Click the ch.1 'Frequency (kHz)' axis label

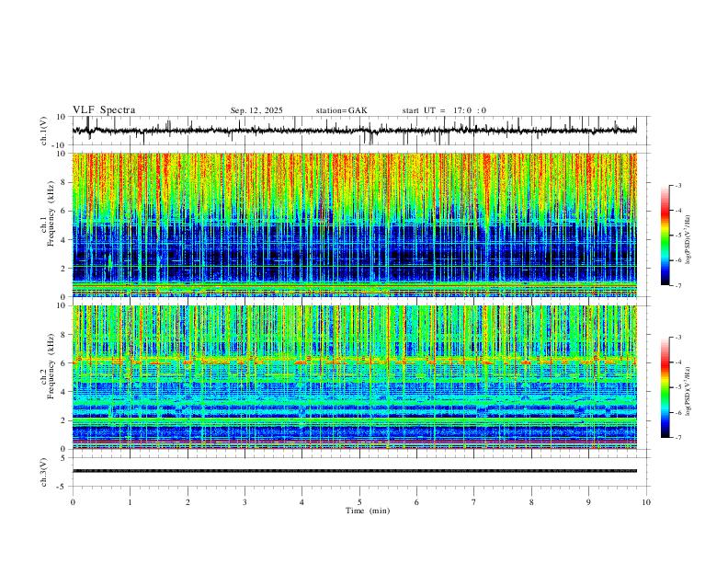(x=51, y=213)
